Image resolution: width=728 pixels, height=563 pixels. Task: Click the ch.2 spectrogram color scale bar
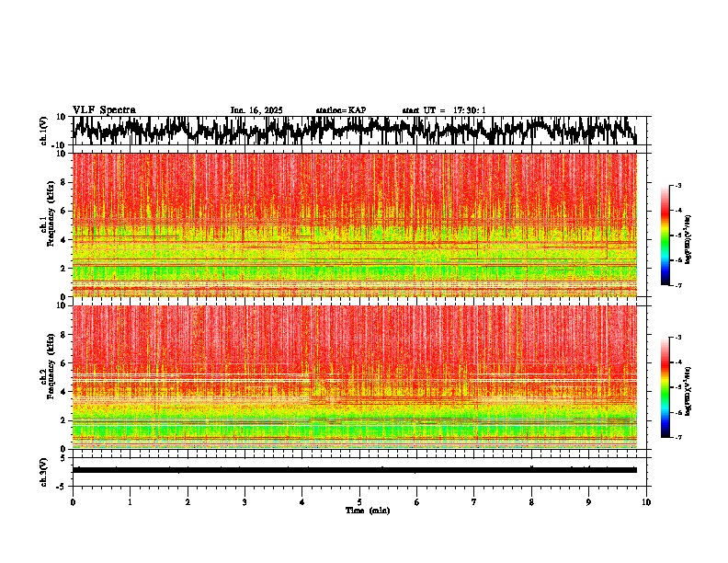(x=665, y=387)
